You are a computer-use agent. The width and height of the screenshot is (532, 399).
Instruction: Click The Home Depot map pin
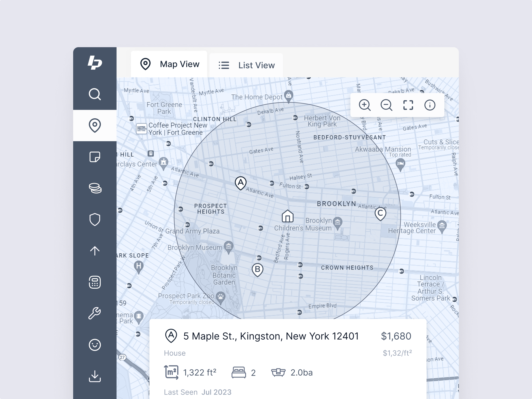289,96
